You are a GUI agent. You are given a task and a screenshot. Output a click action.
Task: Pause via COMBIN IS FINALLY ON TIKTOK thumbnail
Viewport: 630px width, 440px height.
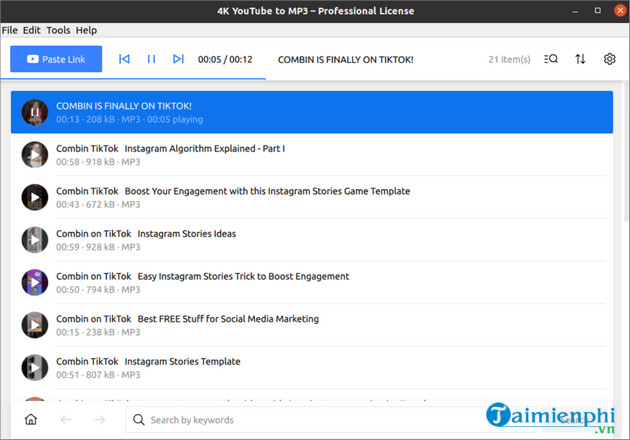click(x=35, y=112)
